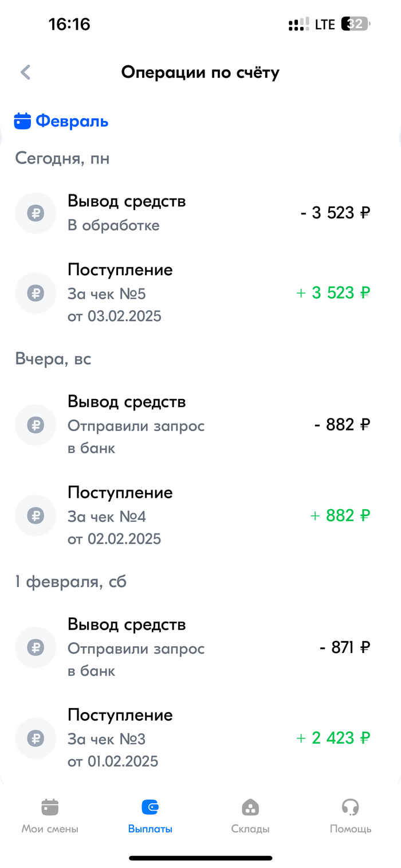401x868 pixels.
Task: Tap the calendar icon beside Февраль
Action: click(x=22, y=121)
